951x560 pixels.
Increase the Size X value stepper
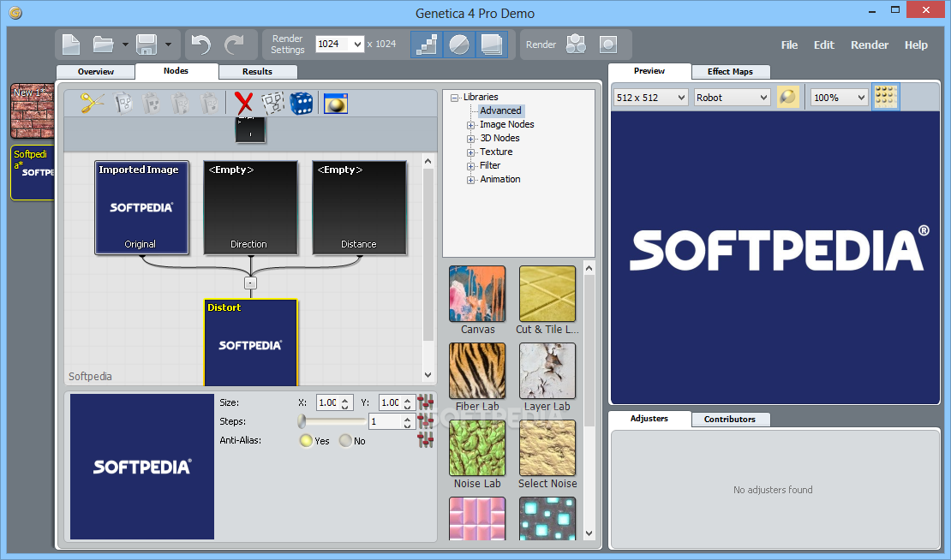point(345,399)
